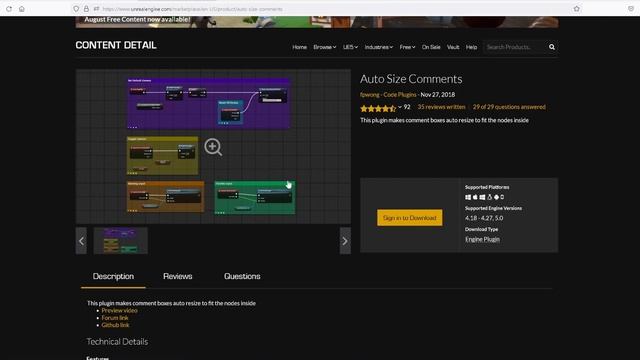Expand the rating breakdown chevron

(400, 107)
